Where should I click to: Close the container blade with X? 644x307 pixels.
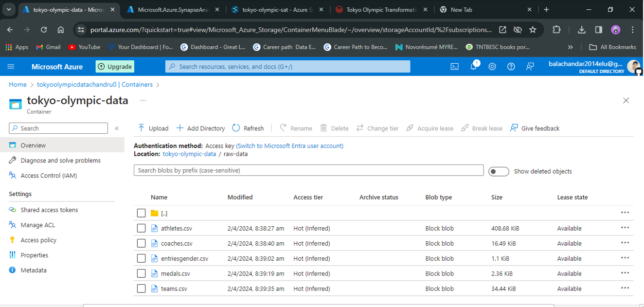626,100
